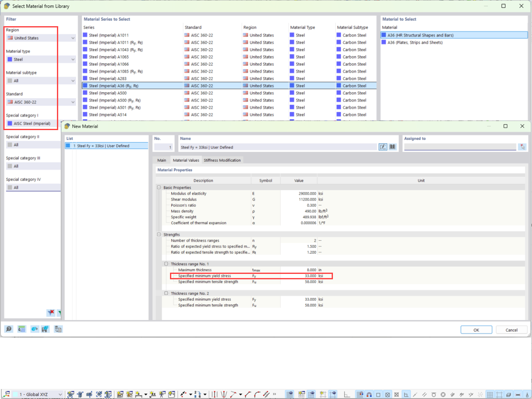The image size is (532, 399).
Task: Toggle the square-in-square snap icon
Action: click(x=378, y=394)
